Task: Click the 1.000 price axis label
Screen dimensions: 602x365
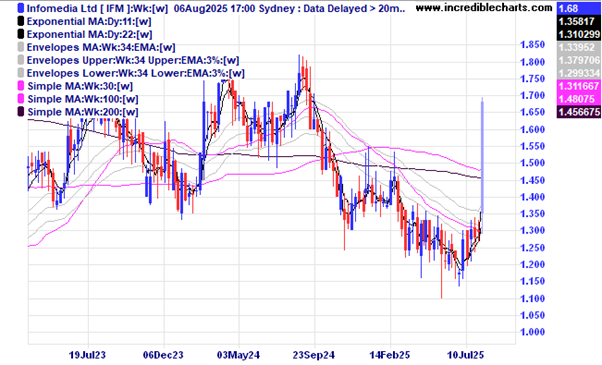Action: 533,332
